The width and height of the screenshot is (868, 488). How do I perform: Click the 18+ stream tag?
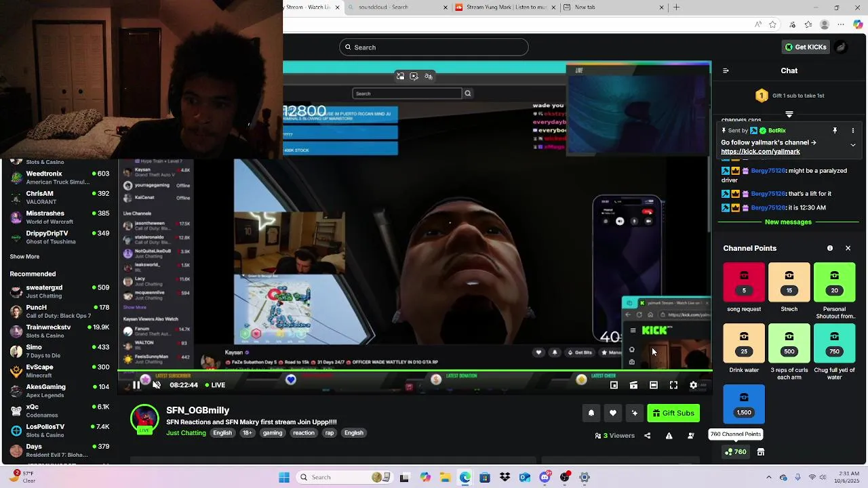[x=247, y=433]
